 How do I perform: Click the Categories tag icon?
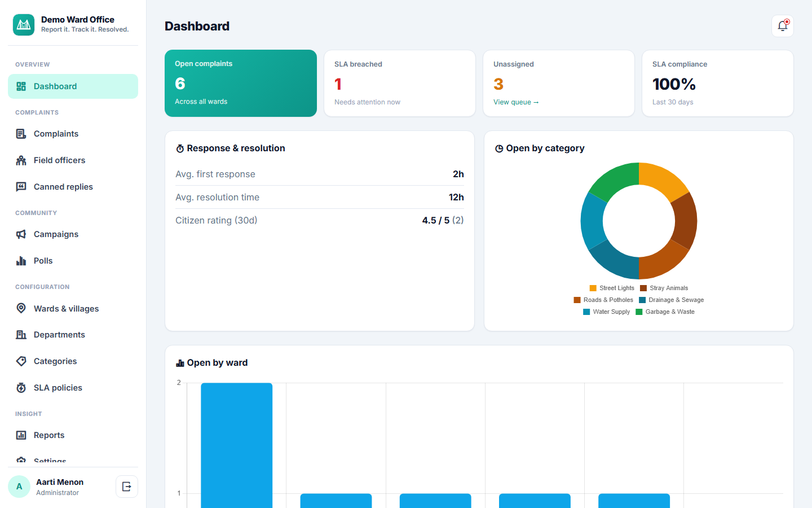(x=21, y=361)
